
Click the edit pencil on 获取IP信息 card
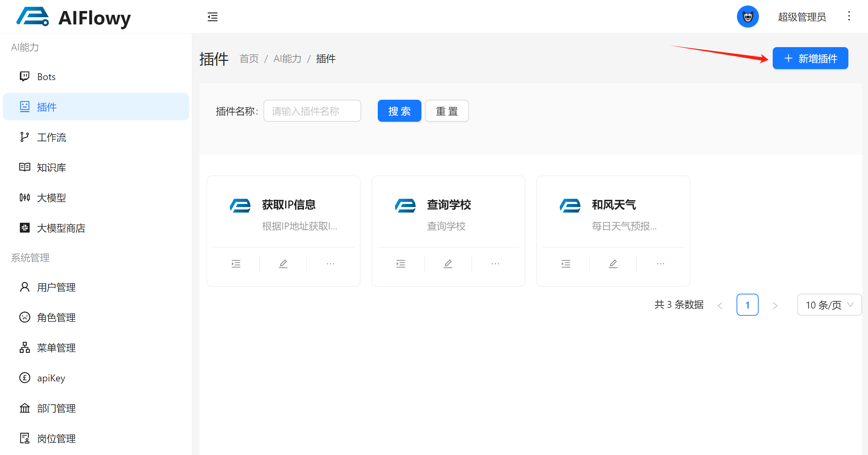pos(283,264)
